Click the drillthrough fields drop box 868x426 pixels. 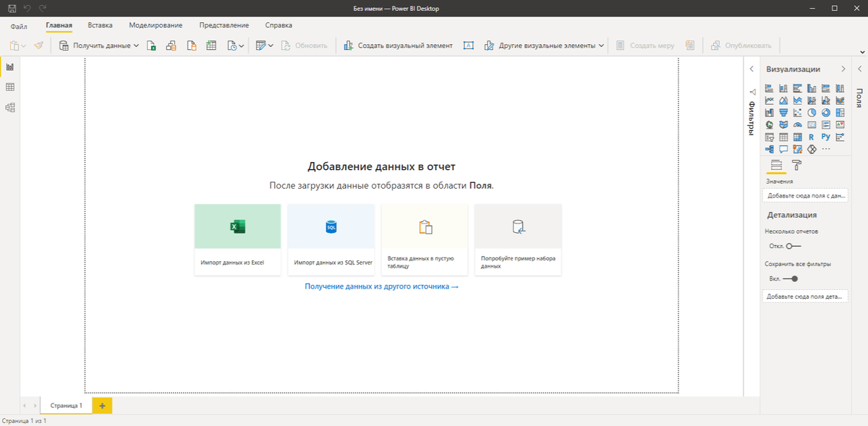[x=805, y=297]
